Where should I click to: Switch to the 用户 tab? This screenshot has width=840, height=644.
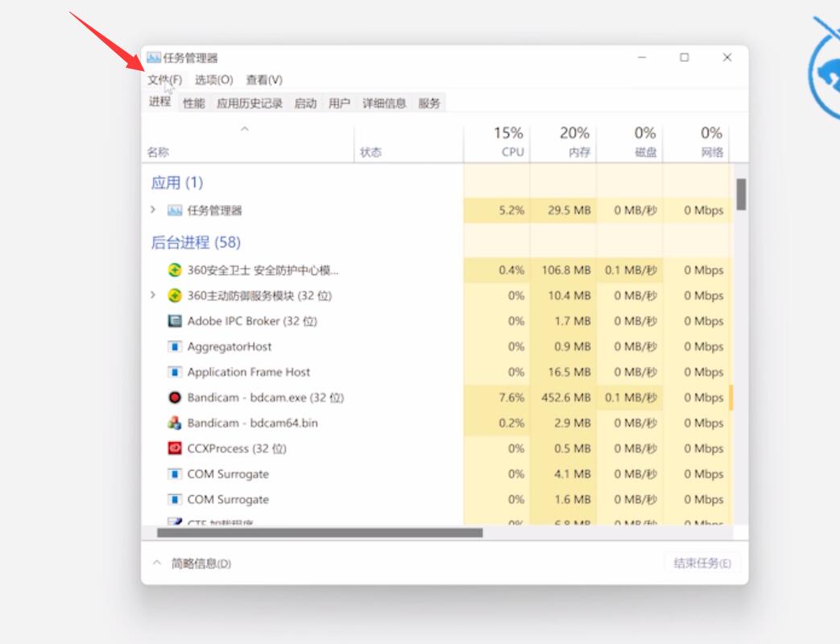pyautogui.click(x=339, y=103)
